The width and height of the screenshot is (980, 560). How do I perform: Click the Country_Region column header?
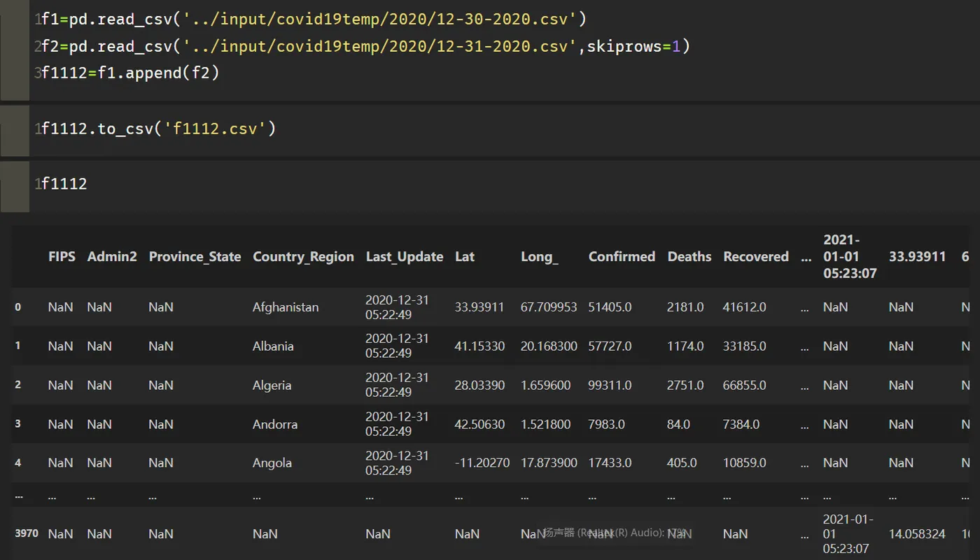(x=303, y=257)
